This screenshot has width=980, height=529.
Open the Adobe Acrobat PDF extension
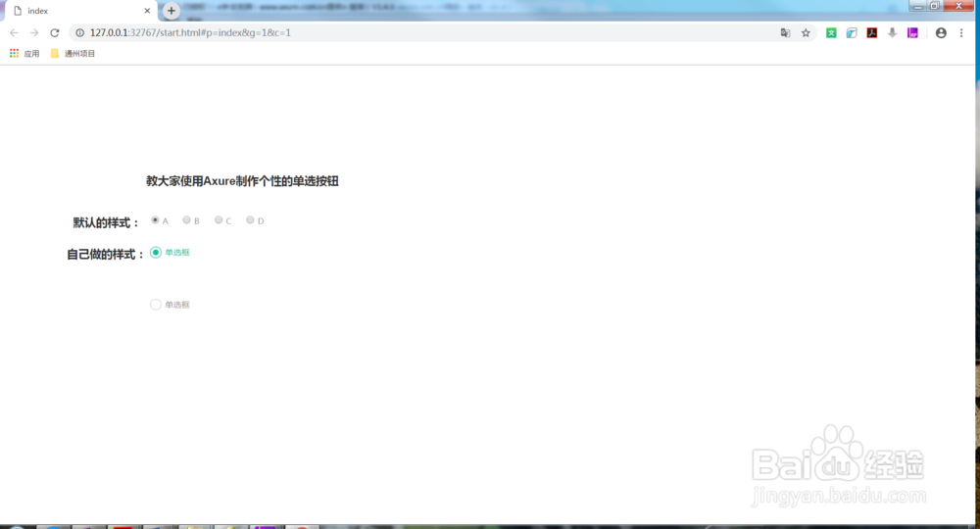coord(872,33)
